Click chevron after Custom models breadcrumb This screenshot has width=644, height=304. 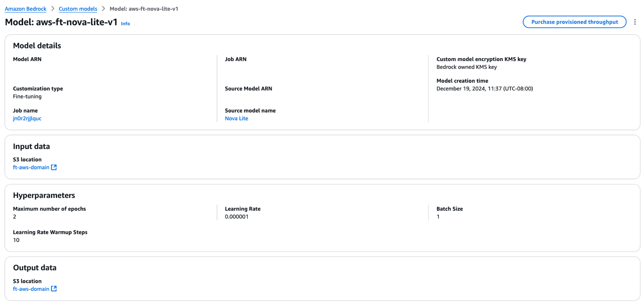pyautogui.click(x=103, y=9)
